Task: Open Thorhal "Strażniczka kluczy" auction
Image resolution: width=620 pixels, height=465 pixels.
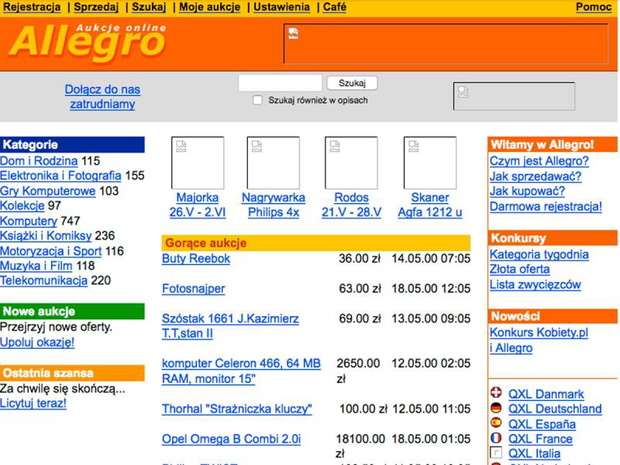Action: [237, 408]
